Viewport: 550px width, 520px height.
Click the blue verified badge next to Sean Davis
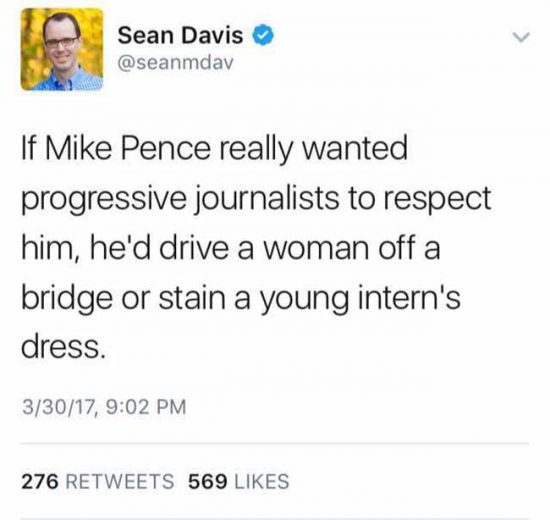coord(263,35)
